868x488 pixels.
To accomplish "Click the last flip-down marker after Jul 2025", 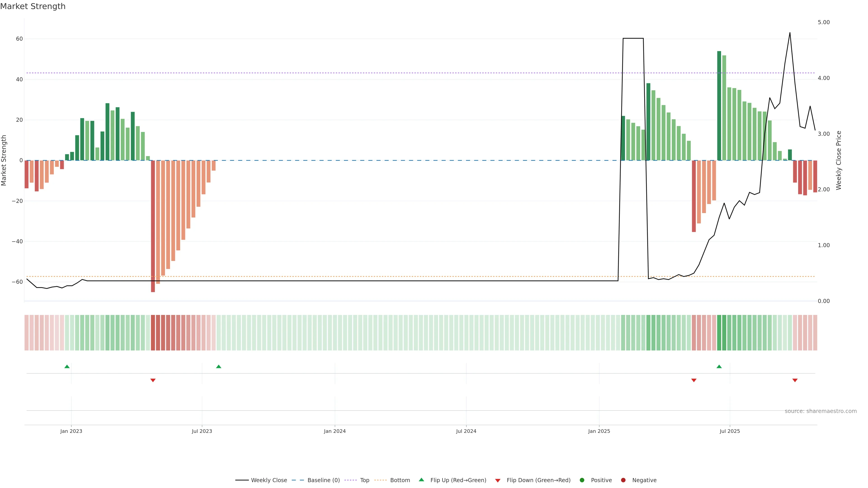I will (x=795, y=380).
